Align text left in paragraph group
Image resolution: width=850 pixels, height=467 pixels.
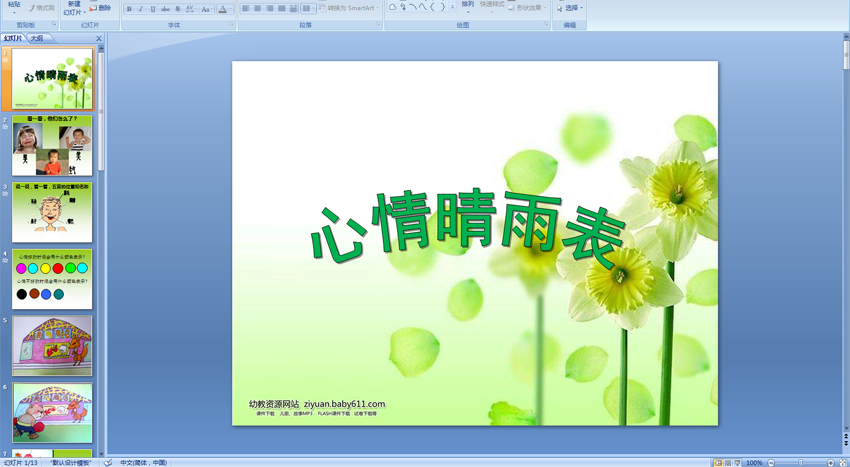[246, 9]
